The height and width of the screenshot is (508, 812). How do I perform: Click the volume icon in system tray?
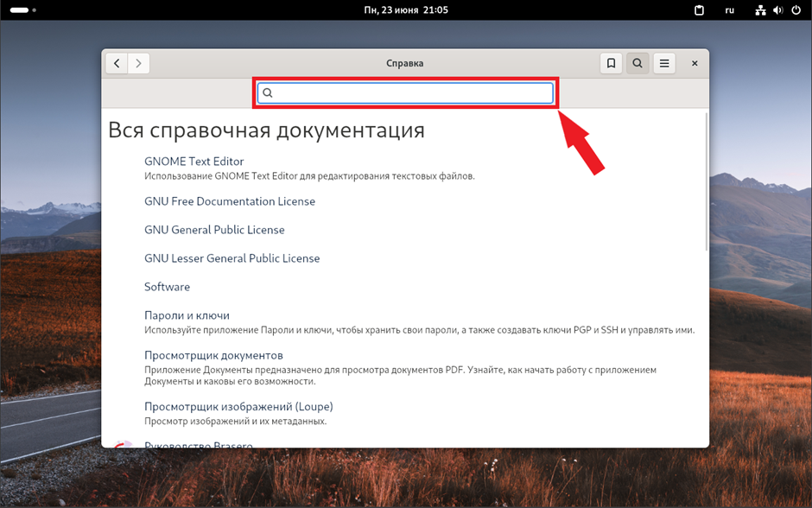click(x=778, y=10)
